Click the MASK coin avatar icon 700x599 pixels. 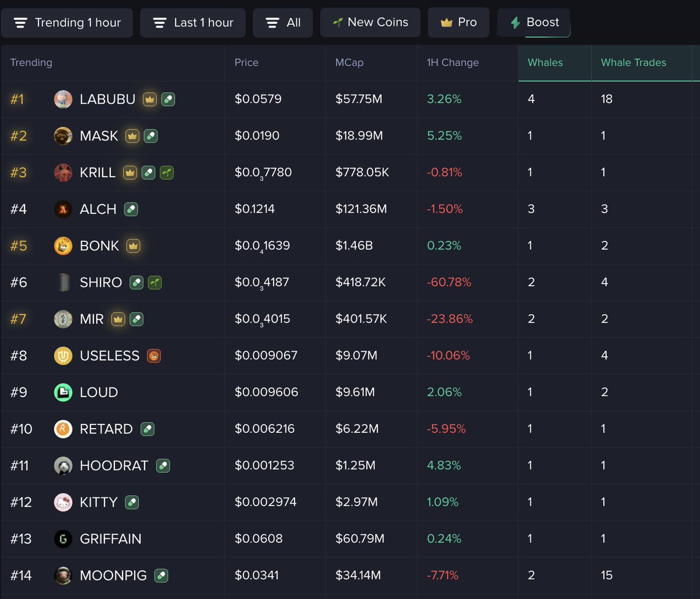(63, 136)
